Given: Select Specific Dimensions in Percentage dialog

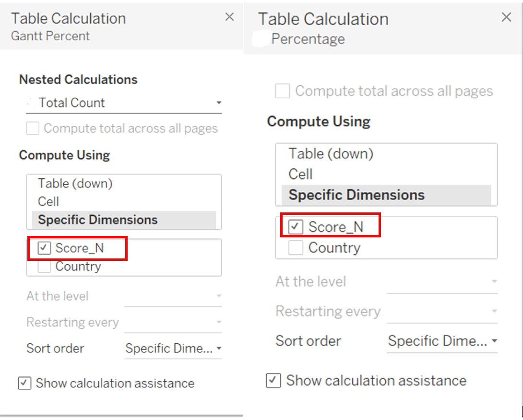Looking at the screenshot, I should click(x=357, y=195).
